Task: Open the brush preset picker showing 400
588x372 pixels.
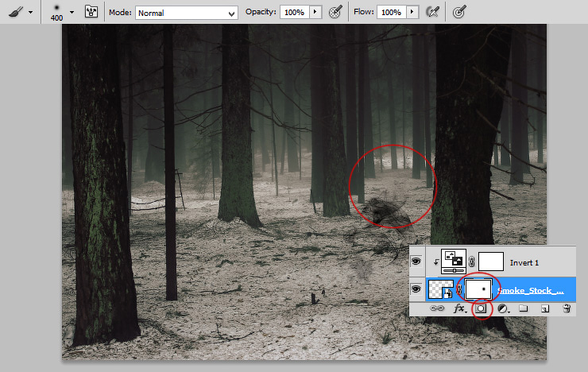Action: click(56, 13)
